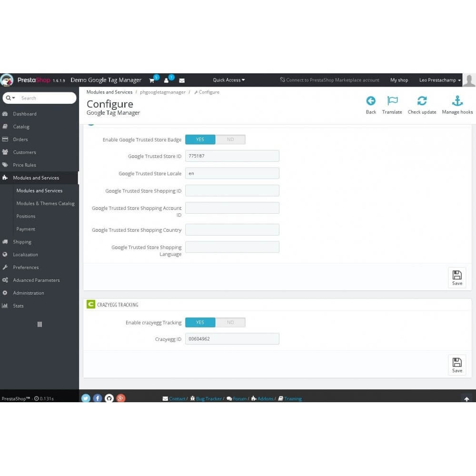The height and width of the screenshot is (476, 476).
Task: Open Advanced Parameters in the sidebar
Action: point(36,280)
